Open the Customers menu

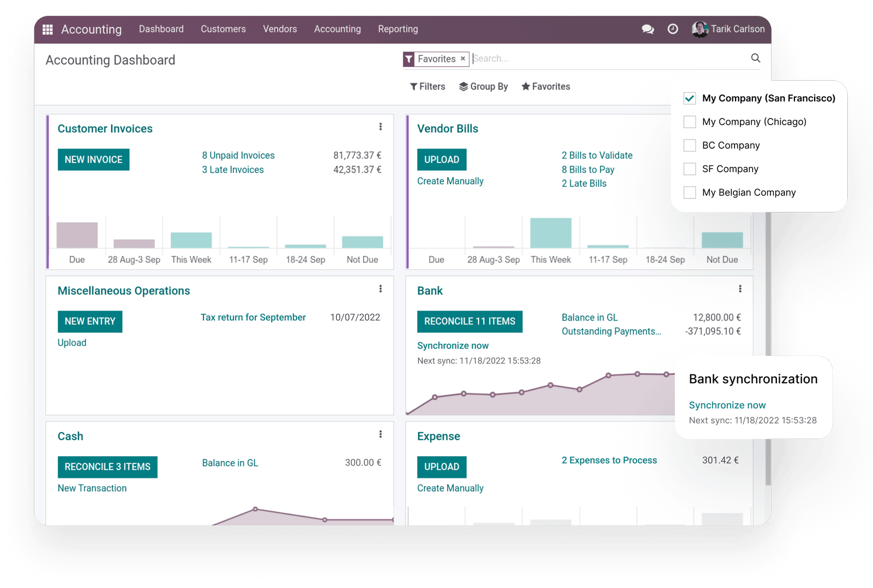223,29
